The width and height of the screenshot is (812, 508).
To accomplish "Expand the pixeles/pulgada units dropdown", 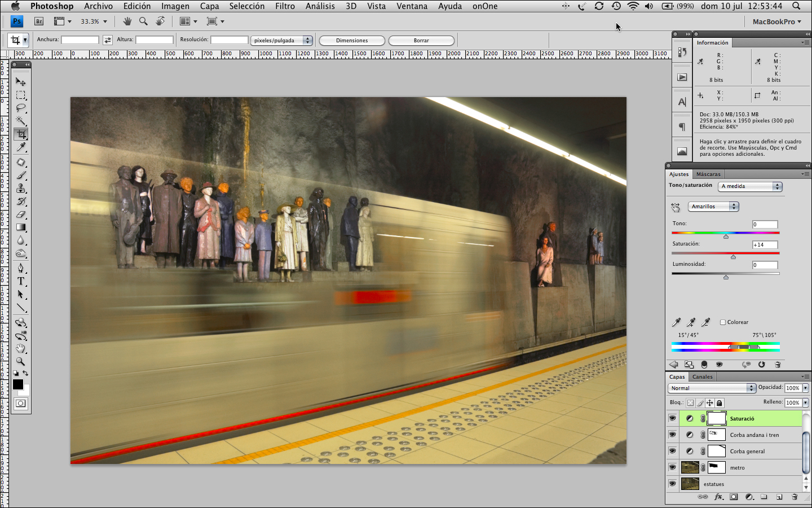I will tap(281, 41).
